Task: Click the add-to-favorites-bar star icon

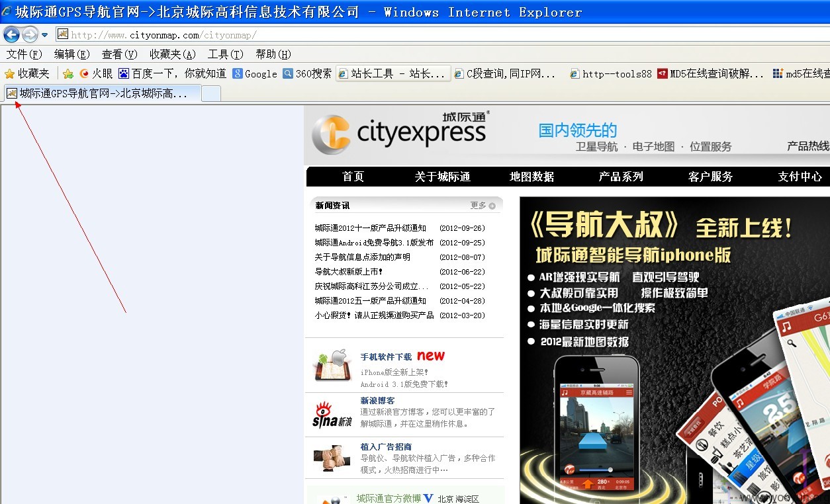Action: click(68, 73)
